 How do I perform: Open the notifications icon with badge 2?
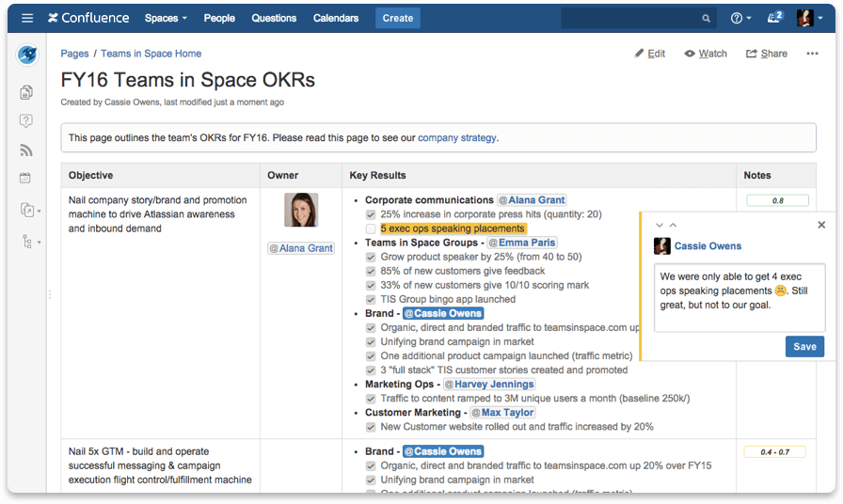(x=774, y=18)
